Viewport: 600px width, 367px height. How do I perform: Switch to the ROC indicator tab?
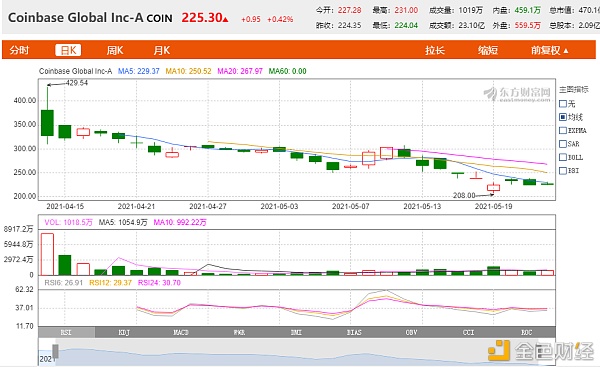[527, 332]
